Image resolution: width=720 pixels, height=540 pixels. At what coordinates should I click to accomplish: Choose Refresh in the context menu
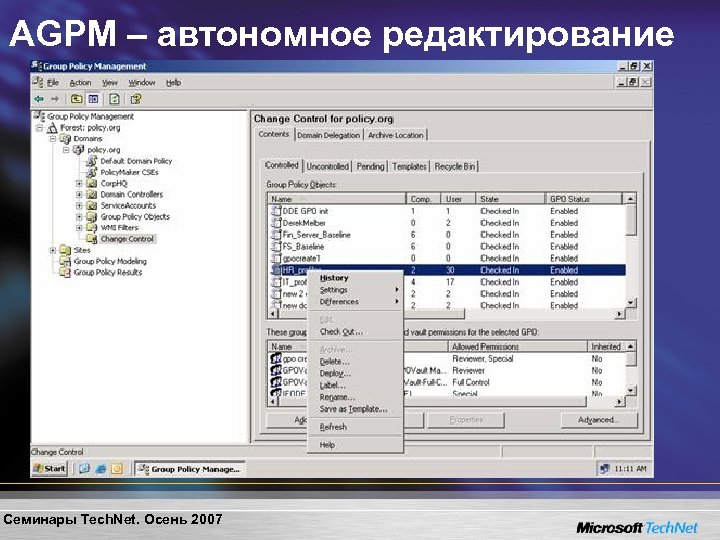pyautogui.click(x=354, y=427)
